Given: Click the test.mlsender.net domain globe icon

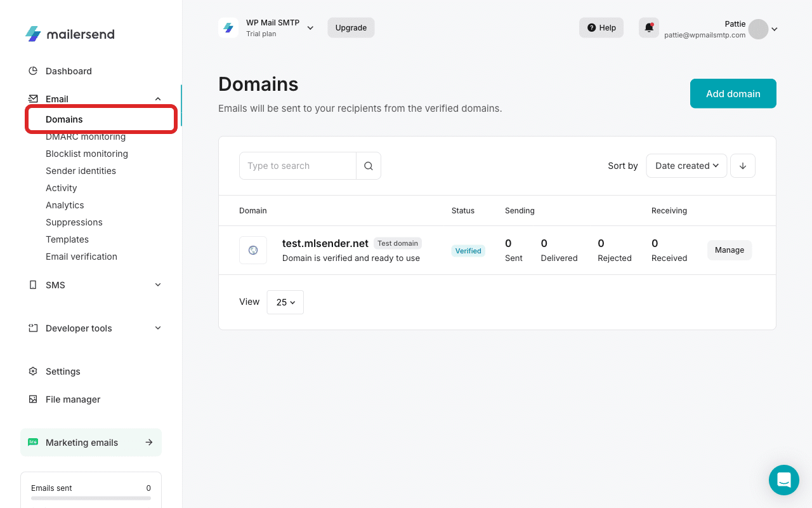Looking at the screenshot, I should coord(253,250).
